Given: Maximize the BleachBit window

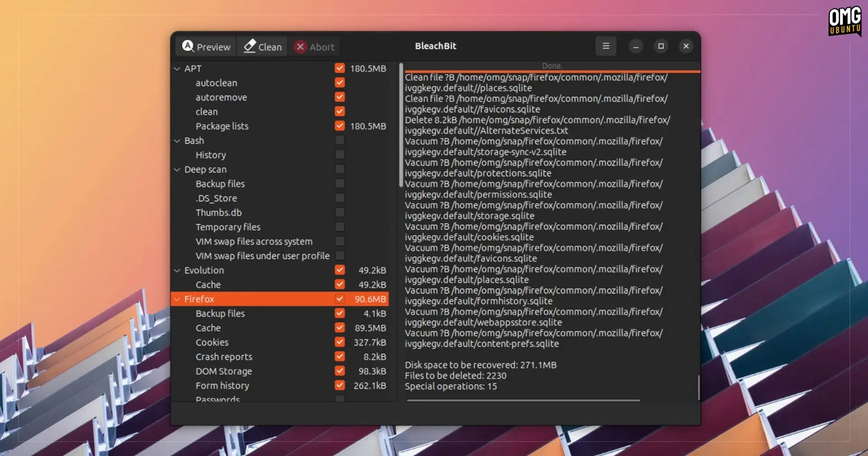Looking at the screenshot, I should tap(661, 46).
